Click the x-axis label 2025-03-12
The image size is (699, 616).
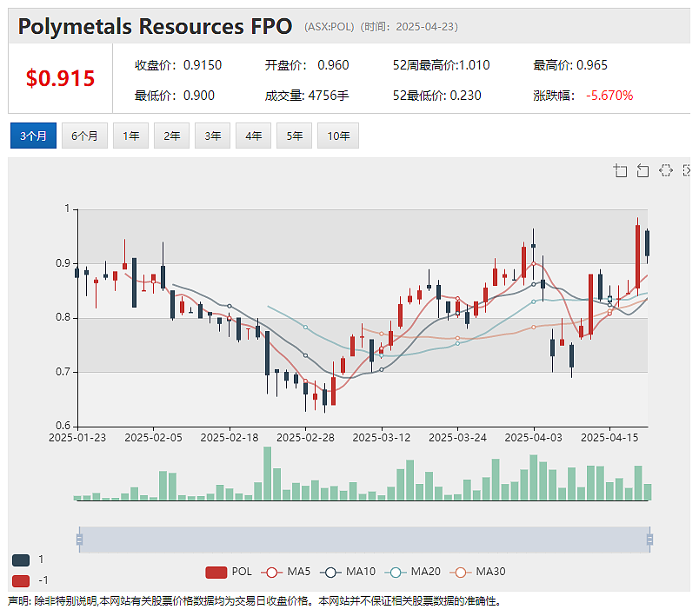[382, 438]
